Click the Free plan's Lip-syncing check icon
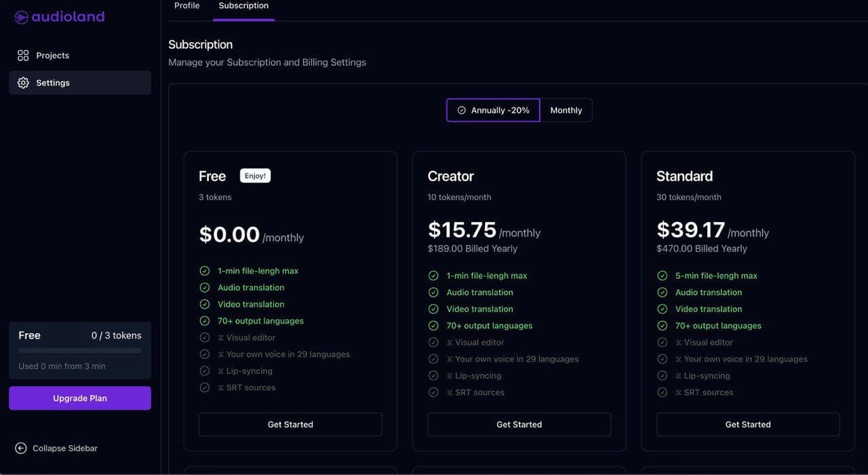 (x=205, y=371)
